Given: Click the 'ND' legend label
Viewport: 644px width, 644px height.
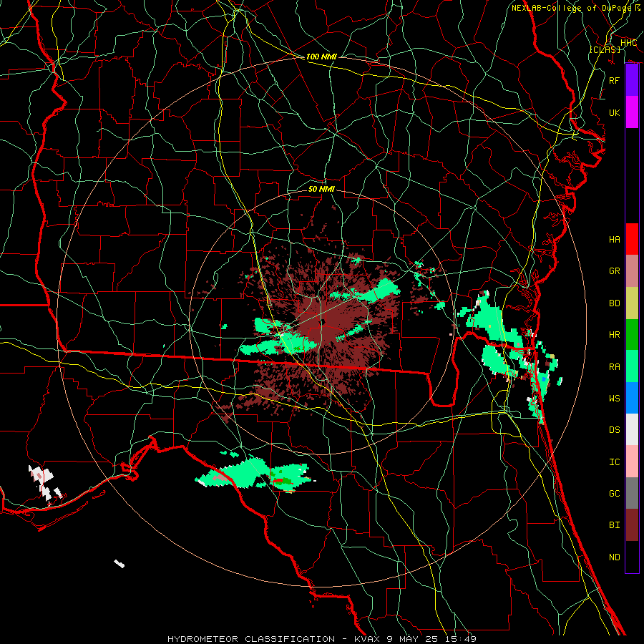Looking at the screenshot, I should 615,557.
